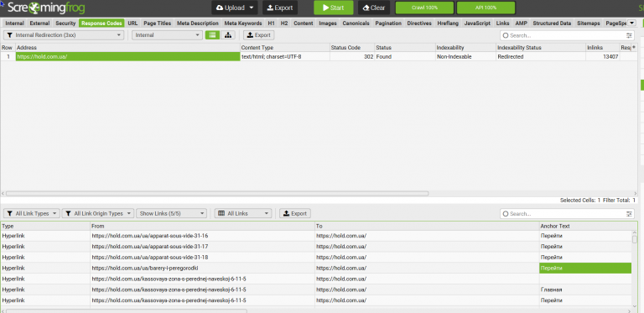Switch to tree view icon
Image resolution: width=644 pixels, height=313 pixels.
pos(227,35)
